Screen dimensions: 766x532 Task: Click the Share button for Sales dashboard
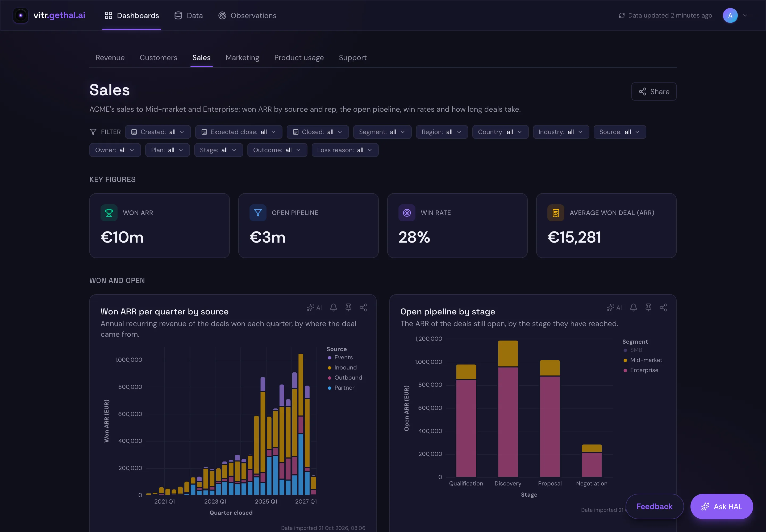(x=654, y=91)
